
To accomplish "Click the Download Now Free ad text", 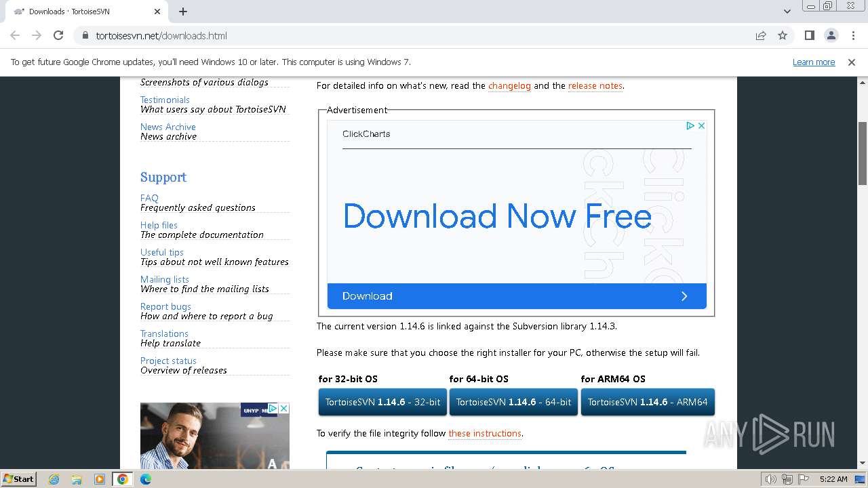I will pos(497,216).
